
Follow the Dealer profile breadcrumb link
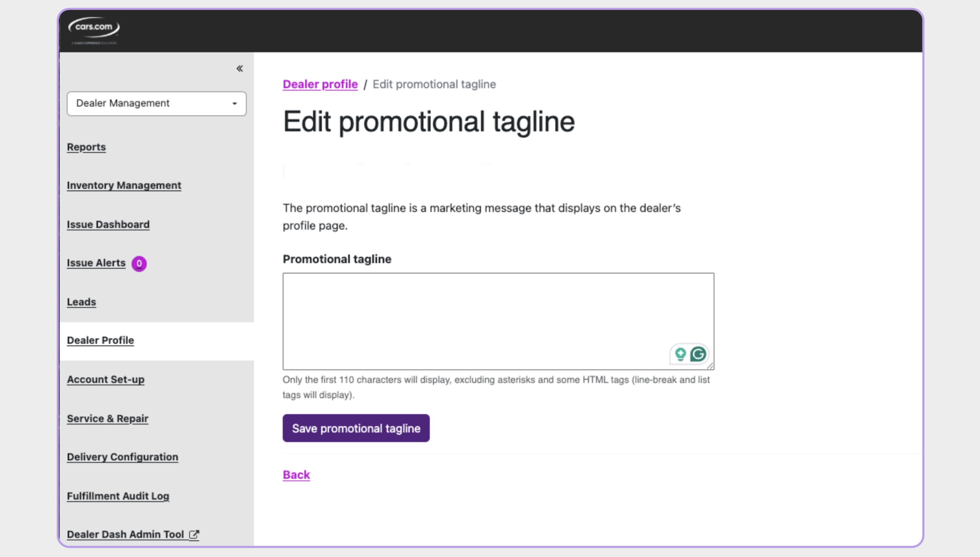[x=320, y=84]
